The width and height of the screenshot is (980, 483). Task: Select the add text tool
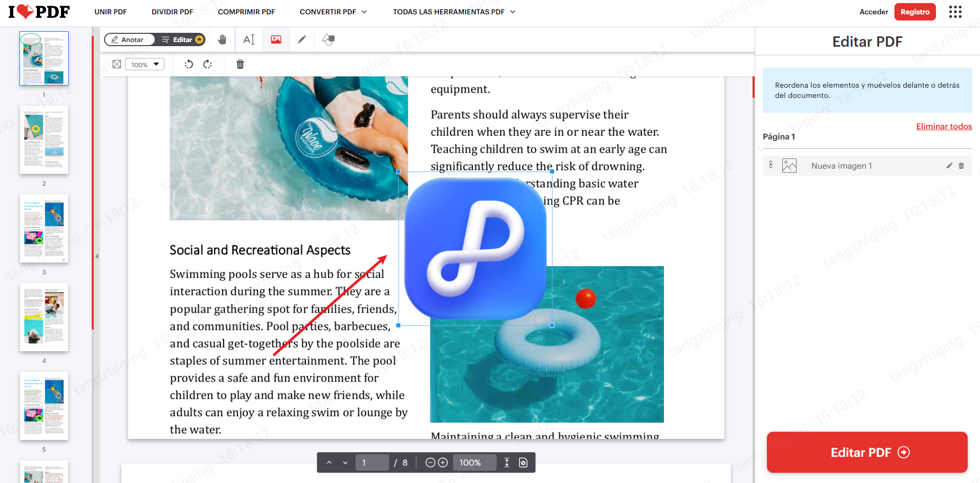(x=249, y=39)
